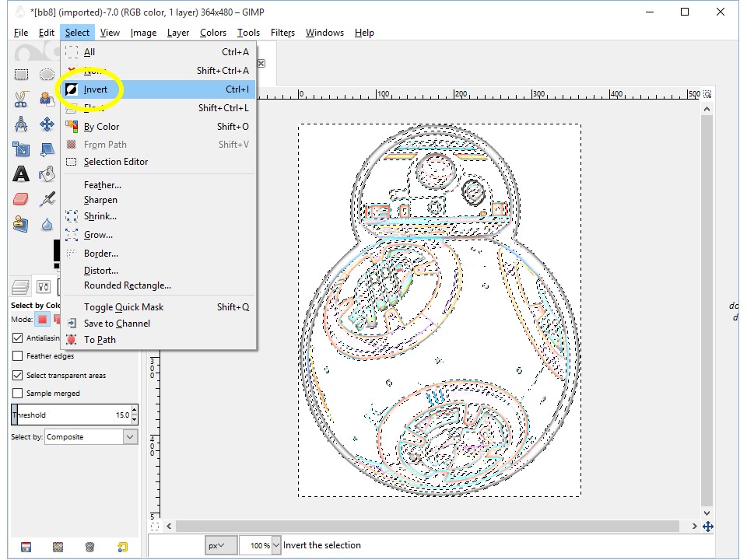Choose To Path in Select menu

click(x=158, y=340)
